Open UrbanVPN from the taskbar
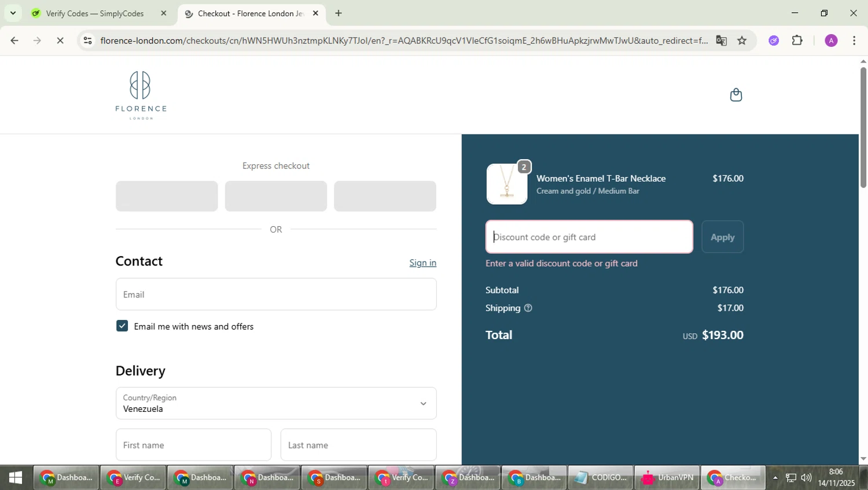The width and height of the screenshot is (868, 490). point(667,478)
